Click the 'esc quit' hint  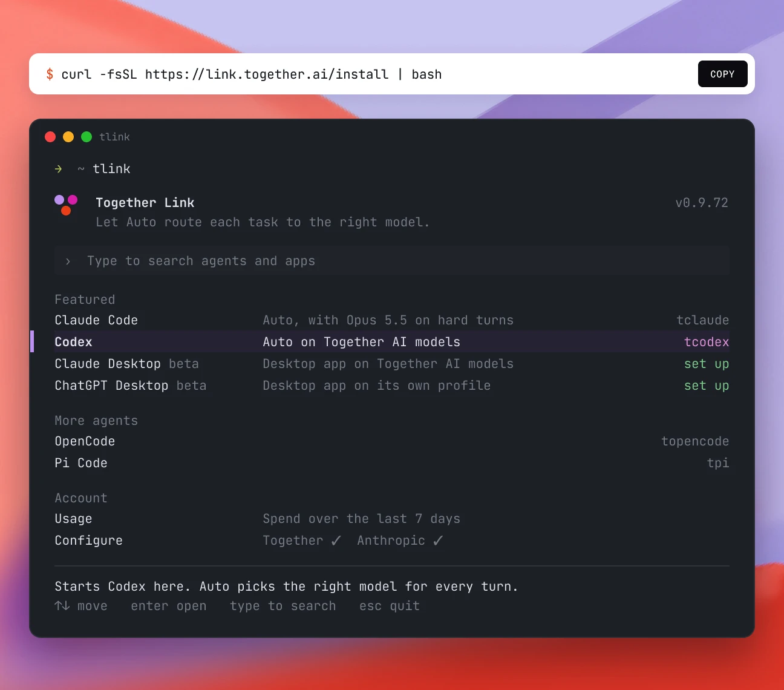coord(390,606)
